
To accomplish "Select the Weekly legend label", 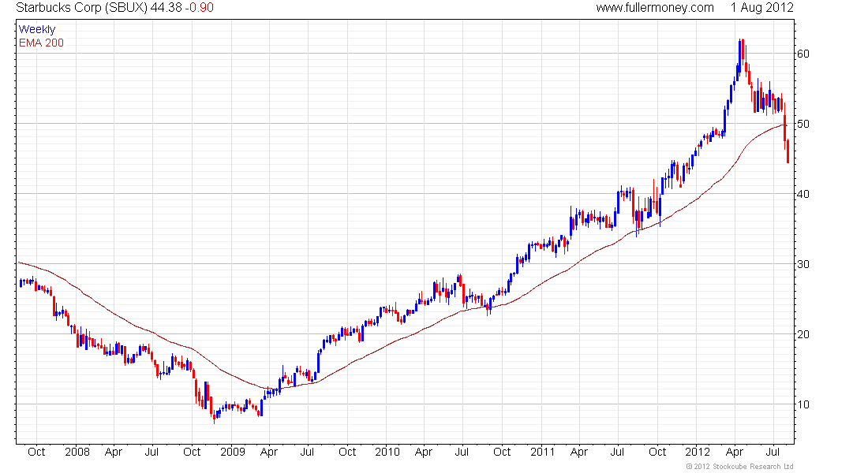I will point(37,29).
